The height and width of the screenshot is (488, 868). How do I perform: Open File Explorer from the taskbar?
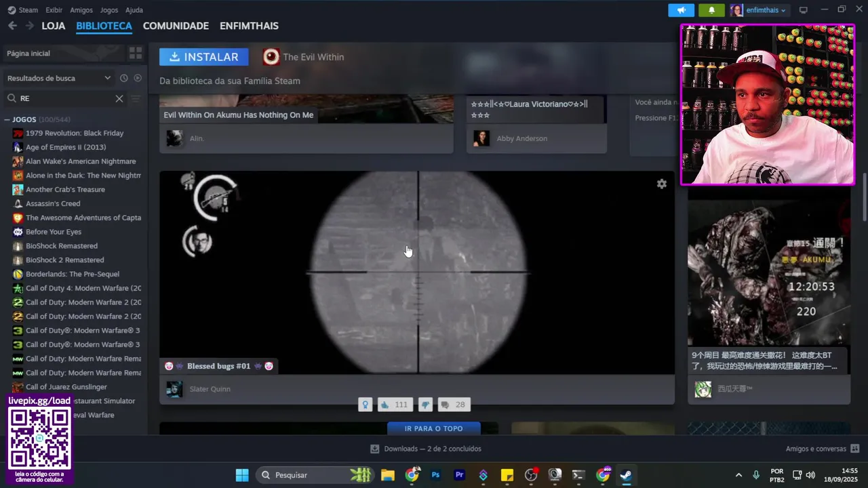pyautogui.click(x=388, y=475)
